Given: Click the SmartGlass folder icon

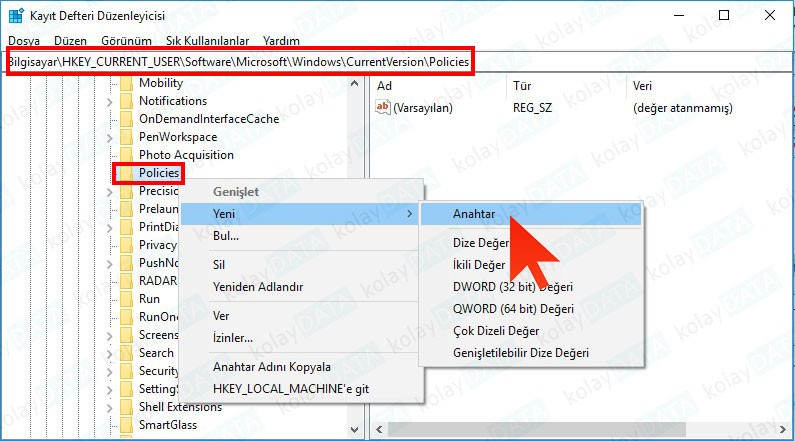Looking at the screenshot, I should click(126, 425).
